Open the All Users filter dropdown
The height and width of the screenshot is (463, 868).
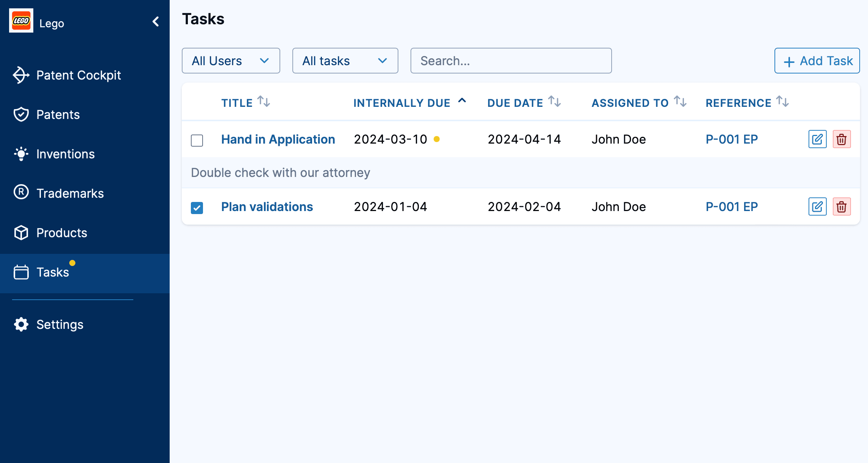pos(231,60)
